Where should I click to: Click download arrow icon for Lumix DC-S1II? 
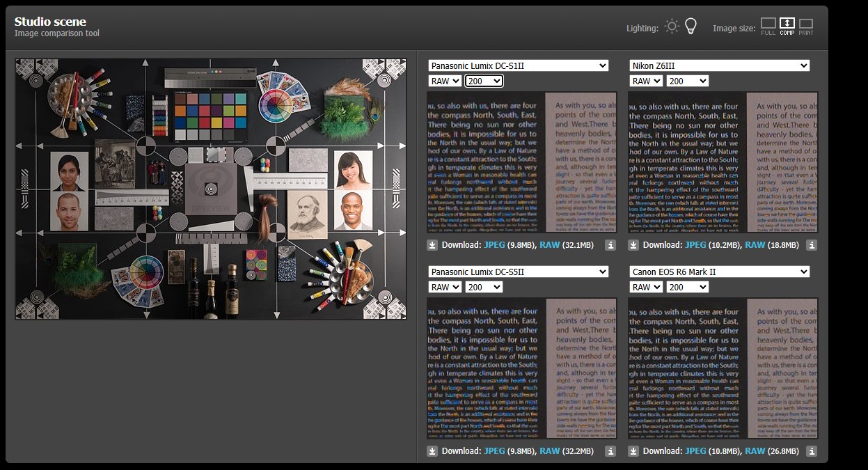tap(432, 245)
